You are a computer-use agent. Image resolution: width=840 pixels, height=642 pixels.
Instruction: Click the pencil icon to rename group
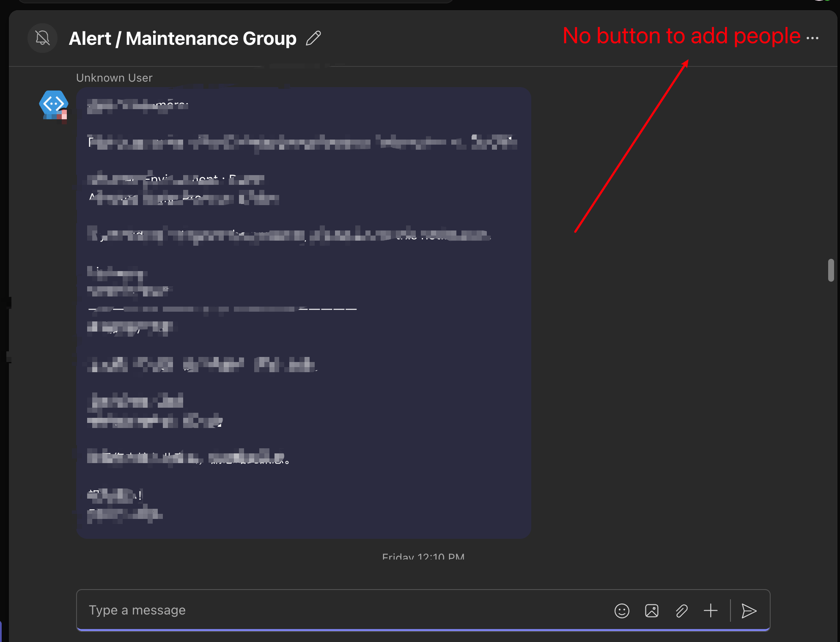click(313, 38)
